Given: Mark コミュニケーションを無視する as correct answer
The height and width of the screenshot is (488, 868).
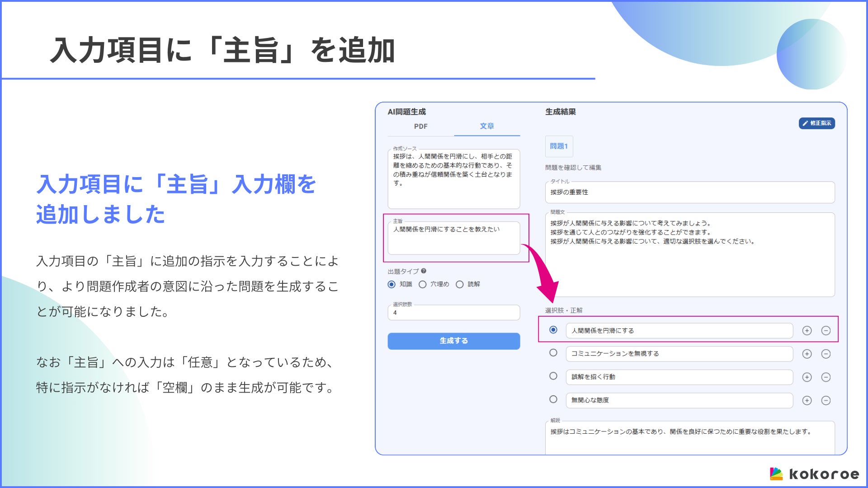Looking at the screenshot, I should point(553,353).
